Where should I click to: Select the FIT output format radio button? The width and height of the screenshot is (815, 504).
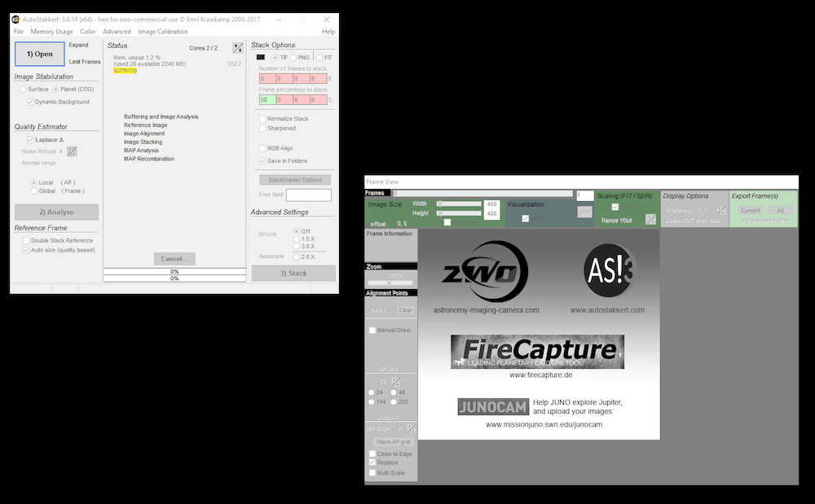coord(319,58)
